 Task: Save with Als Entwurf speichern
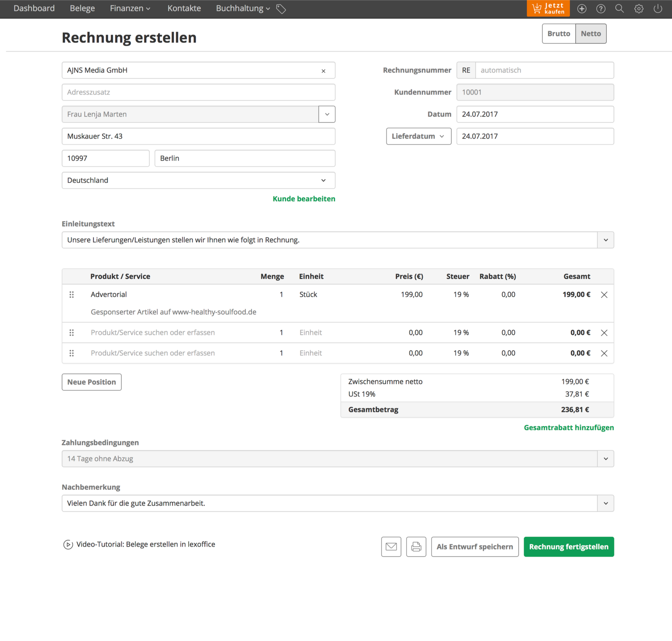click(x=475, y=546)
